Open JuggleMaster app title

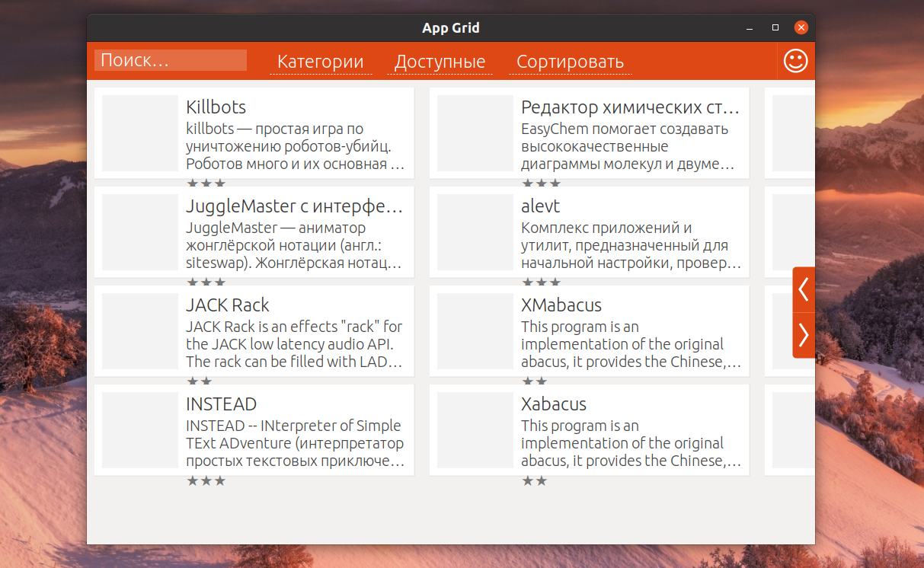295,206
